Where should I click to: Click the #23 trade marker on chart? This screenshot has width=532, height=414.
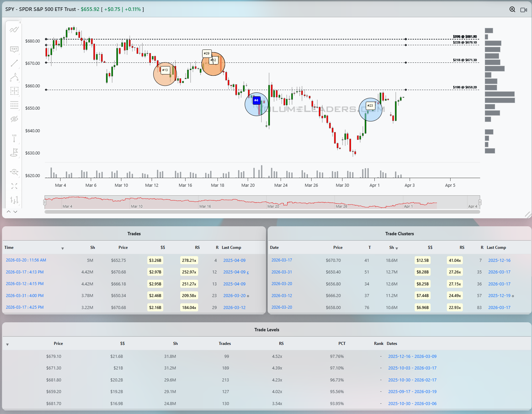coord(370,106)
